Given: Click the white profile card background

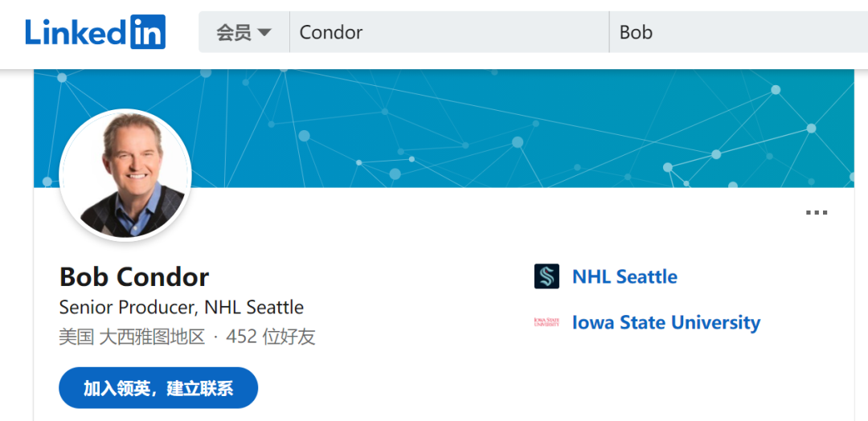Looking at the screenshot, I should (x=402, y=378).
